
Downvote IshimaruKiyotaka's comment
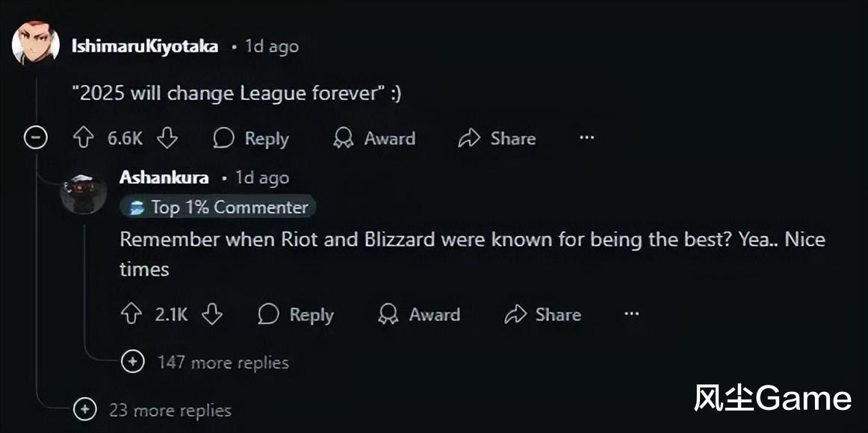click(x=167, y=138)
